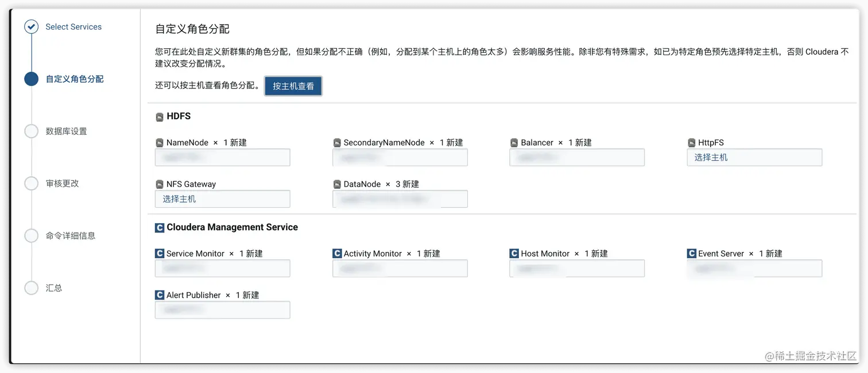Click the 按主机查看 button
Image resolution: width=868 pixels, height=373 pixels.
(x=293, y=86)
